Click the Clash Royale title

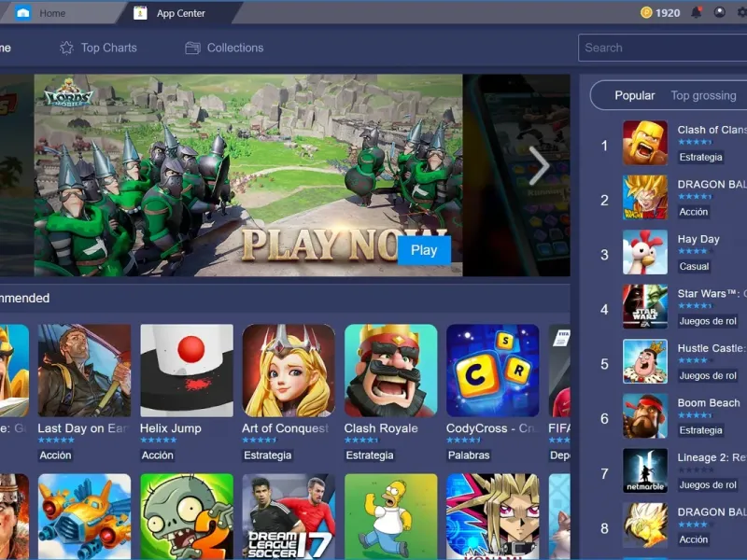381,428
